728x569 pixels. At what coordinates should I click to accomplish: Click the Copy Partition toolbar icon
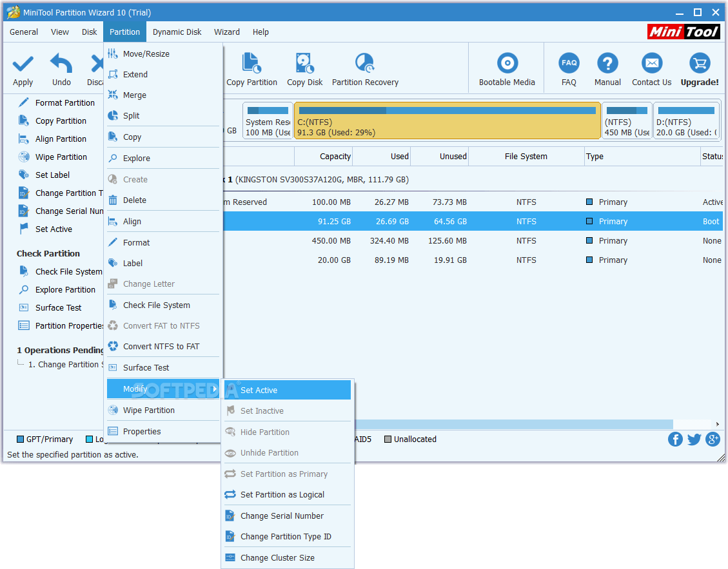point(251,63)
